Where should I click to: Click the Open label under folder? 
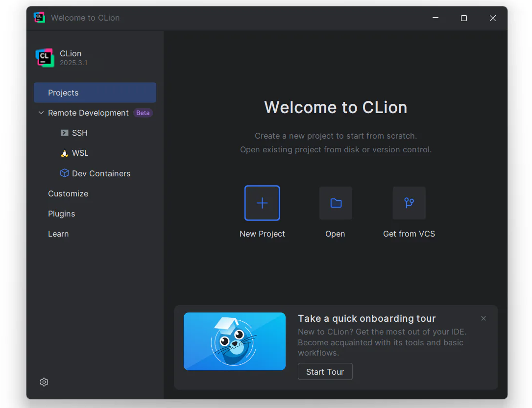click(335, 234)
